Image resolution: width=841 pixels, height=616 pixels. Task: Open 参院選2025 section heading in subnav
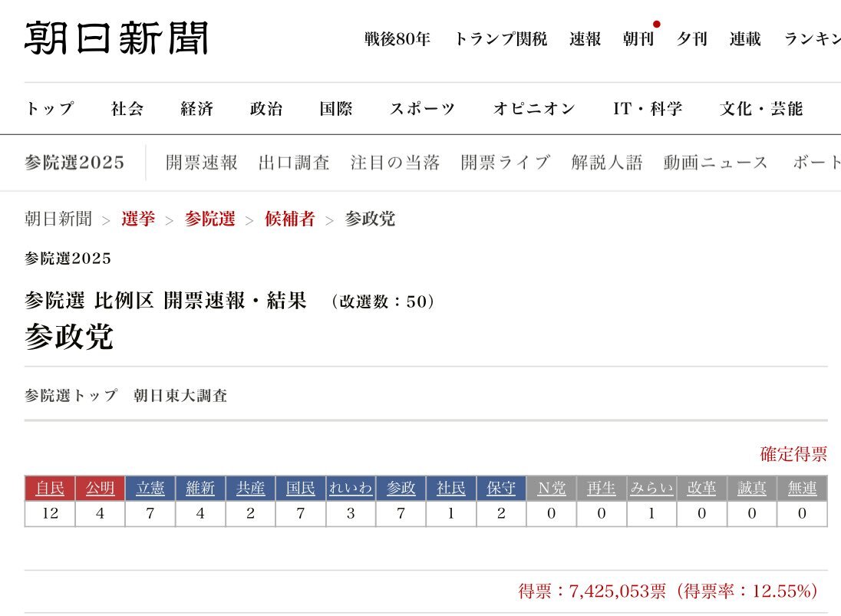click(x=74, y=163)
